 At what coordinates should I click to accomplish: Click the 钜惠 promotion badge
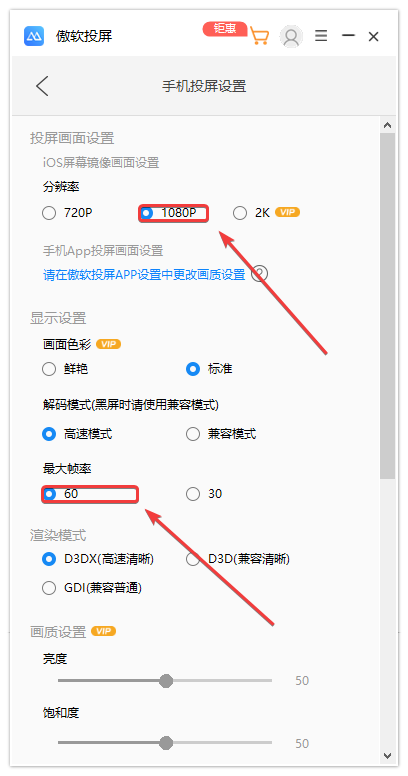tap(225, 29)
